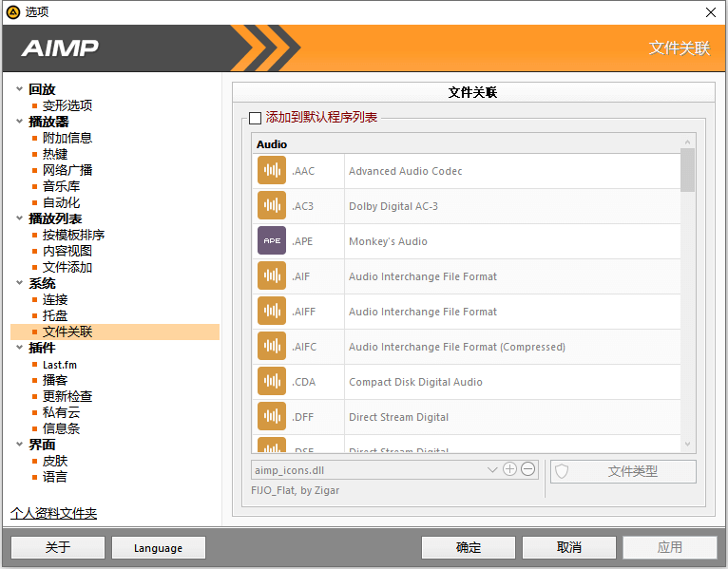
Task: Open 更新检查 settings page
Action: (x=67, y=396)
